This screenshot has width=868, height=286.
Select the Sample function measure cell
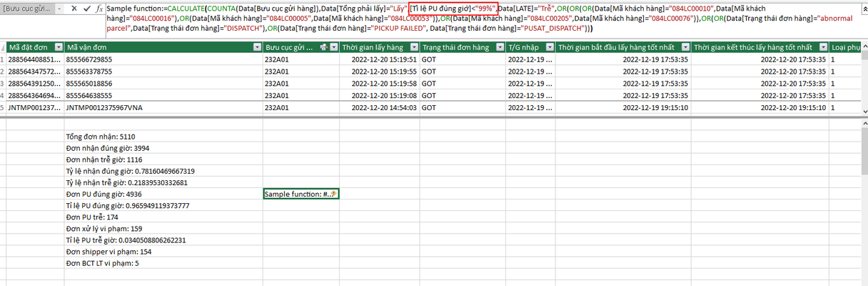point(301,194)
